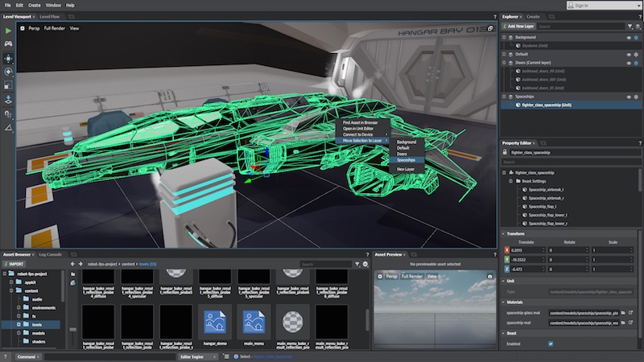Open Explorer filter funnel icon

coord(630,27)
